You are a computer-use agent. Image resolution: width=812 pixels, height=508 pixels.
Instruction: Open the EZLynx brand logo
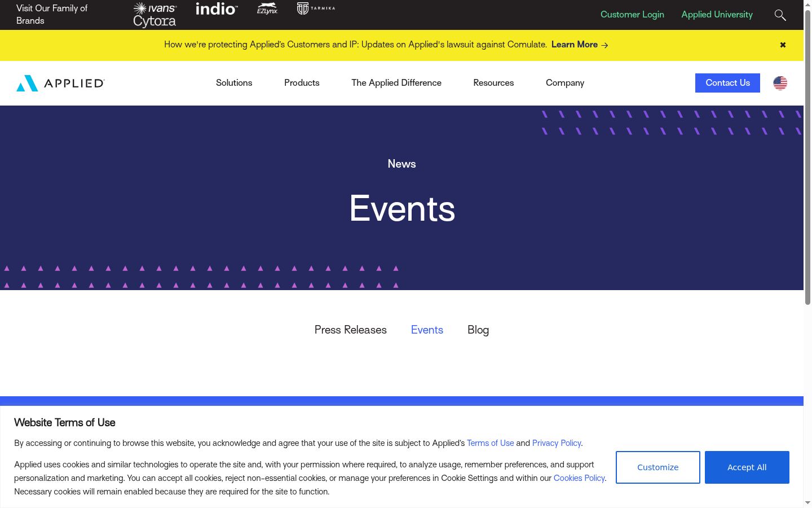(x=267, y=8)
